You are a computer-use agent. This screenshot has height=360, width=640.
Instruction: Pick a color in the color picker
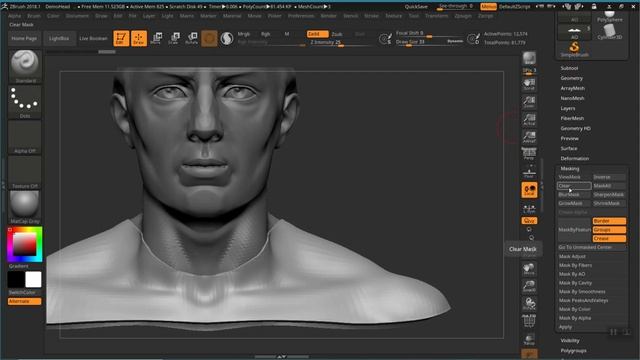24,244
